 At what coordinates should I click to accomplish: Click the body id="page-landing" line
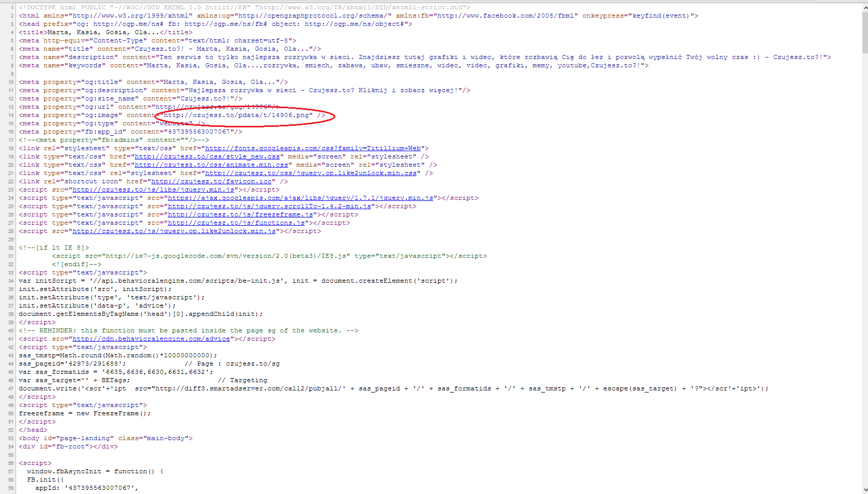106,438
